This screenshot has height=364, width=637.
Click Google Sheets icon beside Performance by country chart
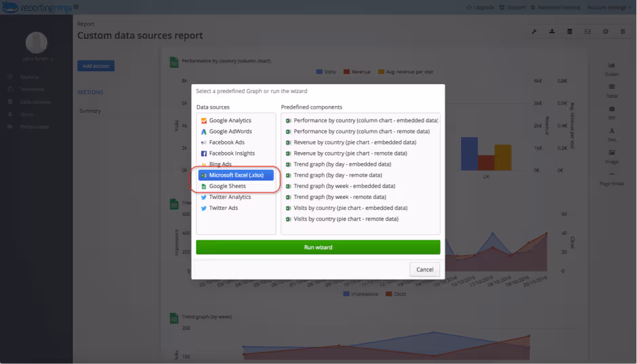tap(174, 62)
